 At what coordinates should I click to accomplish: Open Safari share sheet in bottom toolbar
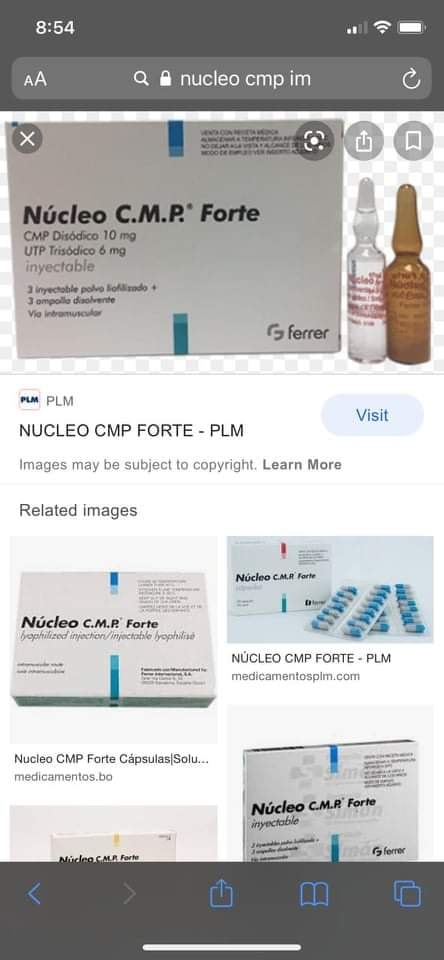tap(222, 894)
